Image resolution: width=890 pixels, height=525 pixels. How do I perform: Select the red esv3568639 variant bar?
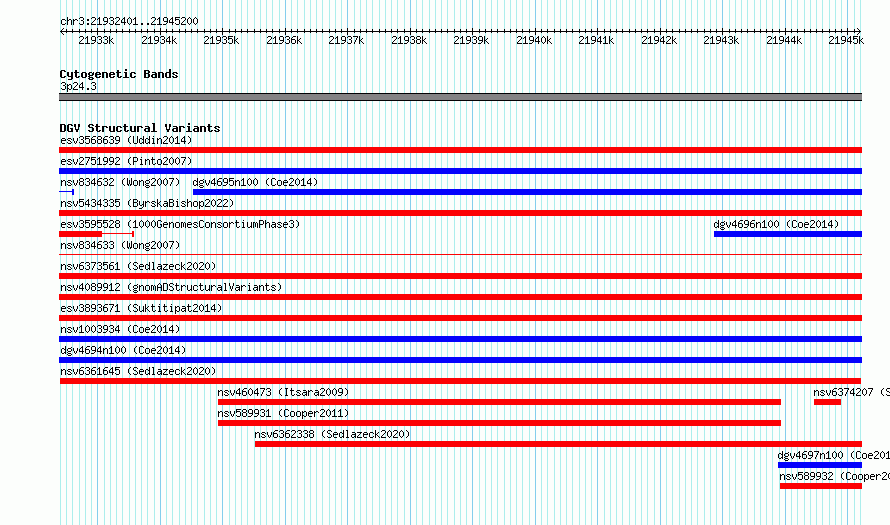[460, 150]
